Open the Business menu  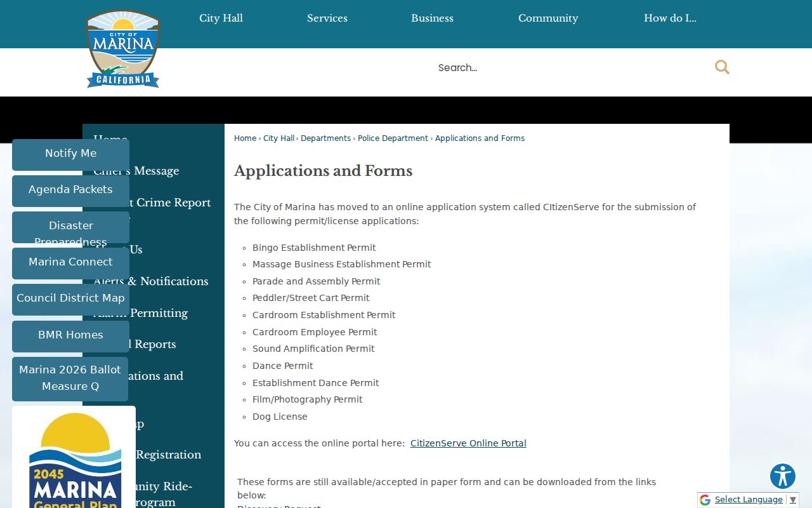click(x=432, y=18)
